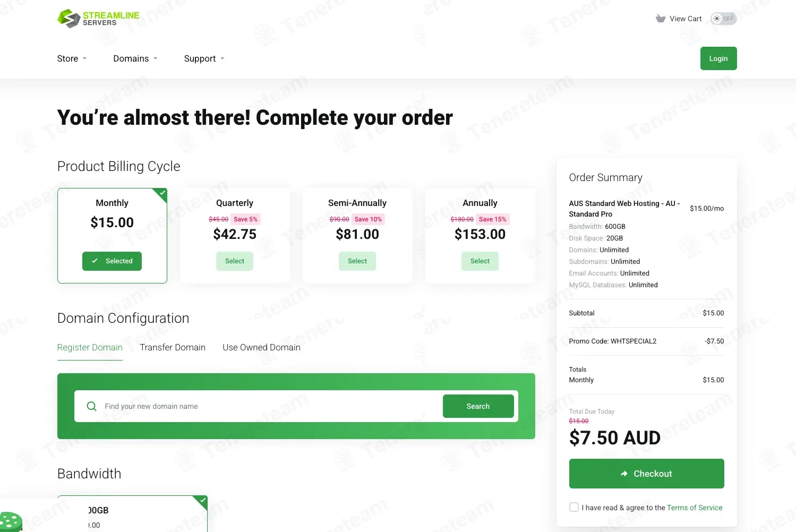Screen dimensions: 796x532
Task: Select the Annually billing plan
Action: (x=480, y=261)
